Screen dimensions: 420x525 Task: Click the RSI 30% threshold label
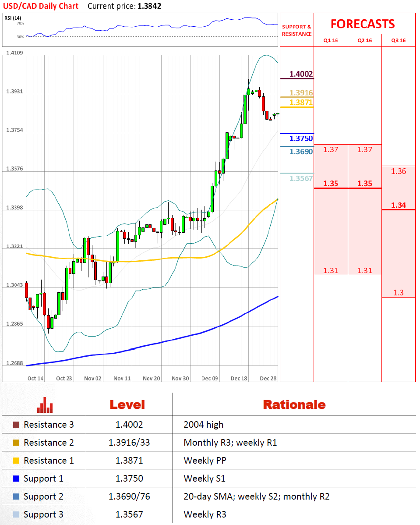click(x=21, y=37)
